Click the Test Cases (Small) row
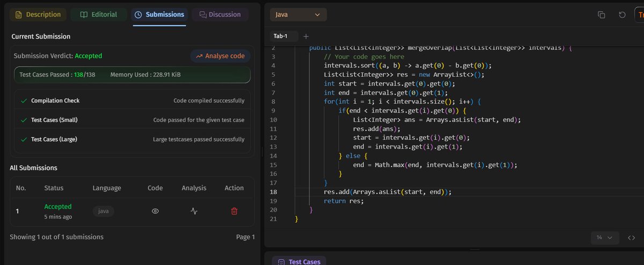Viewport: 644px width, 265px height. (x=133, y=120)
